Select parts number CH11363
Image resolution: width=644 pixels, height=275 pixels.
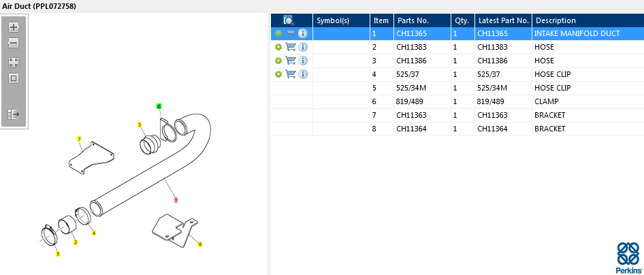(411, 115)
